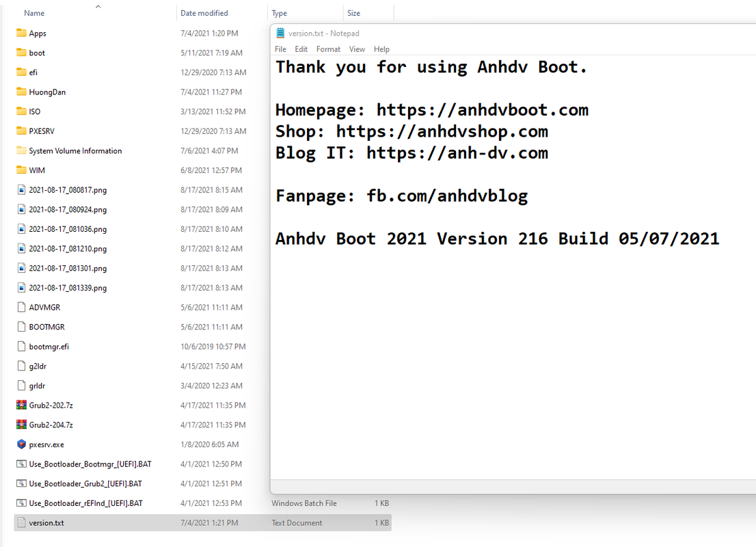The height and width of the screenshot is (547, 756).
Task: Click the Text Document type cell
Action: (297, 522)
